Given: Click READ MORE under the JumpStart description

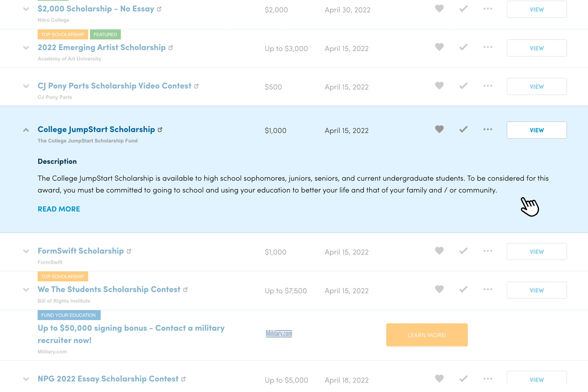Looking at the screenshot, I should click(59, 208).
